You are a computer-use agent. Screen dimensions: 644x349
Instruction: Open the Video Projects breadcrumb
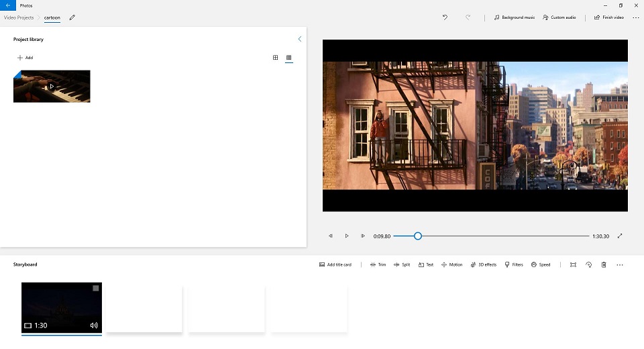[x=19, y=17]
